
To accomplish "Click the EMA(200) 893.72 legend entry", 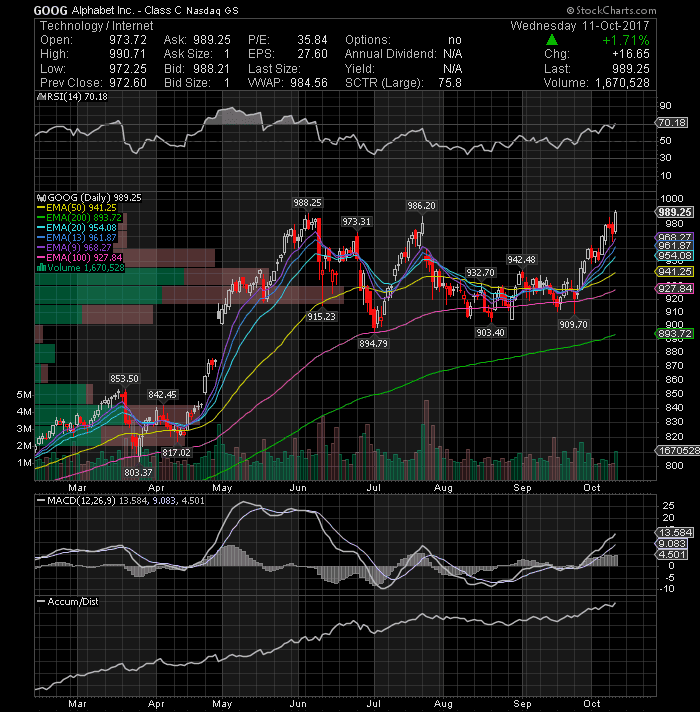I will [79, 218].
